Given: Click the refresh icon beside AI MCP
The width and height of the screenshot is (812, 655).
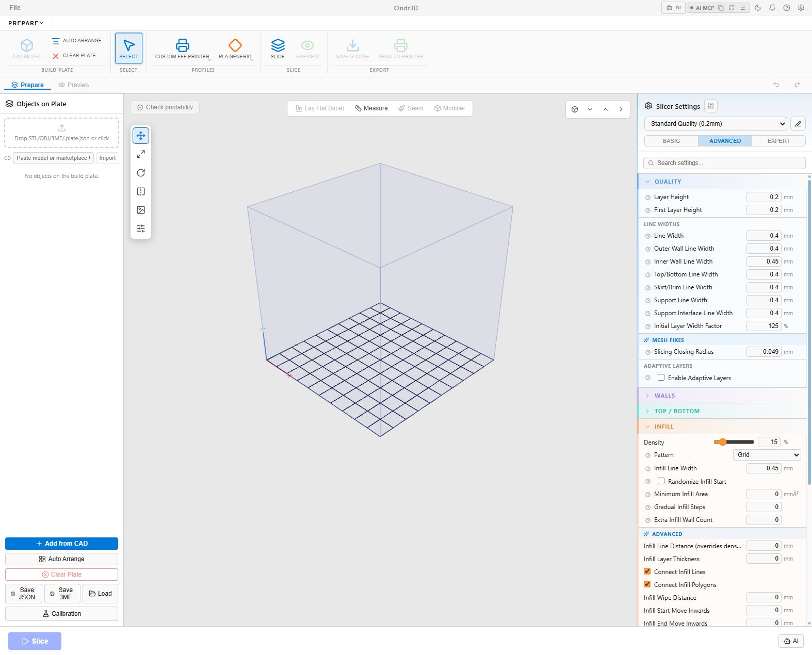Looking at the screenshot, I should [732, 8].
